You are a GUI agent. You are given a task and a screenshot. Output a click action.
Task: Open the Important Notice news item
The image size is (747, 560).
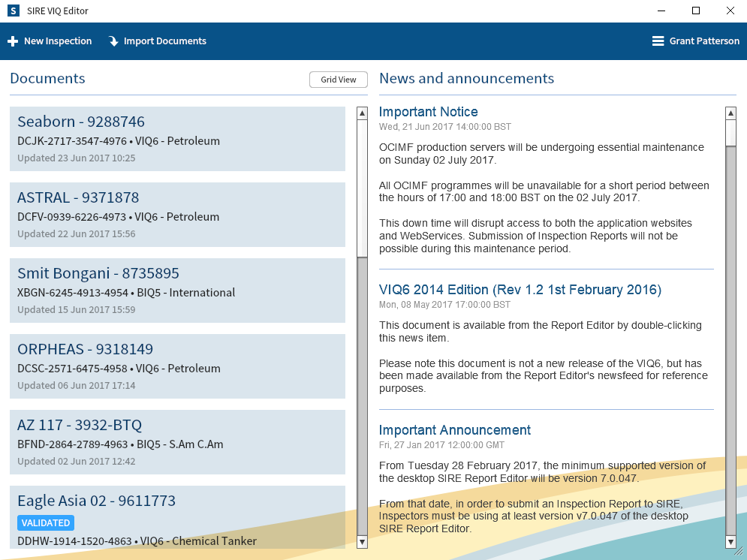tap(428, 112)
